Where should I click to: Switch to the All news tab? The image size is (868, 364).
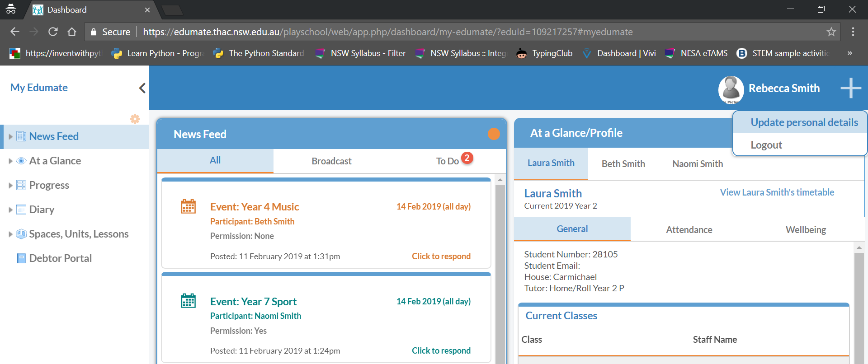[215, 160]
